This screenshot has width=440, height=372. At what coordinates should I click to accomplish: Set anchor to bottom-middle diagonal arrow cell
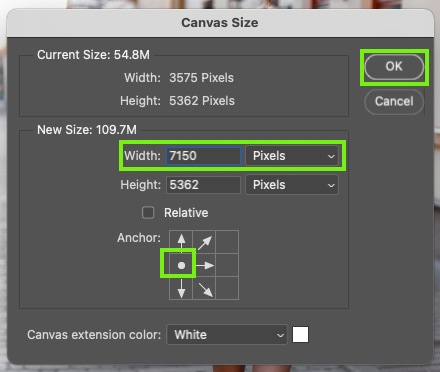(204, 288)
